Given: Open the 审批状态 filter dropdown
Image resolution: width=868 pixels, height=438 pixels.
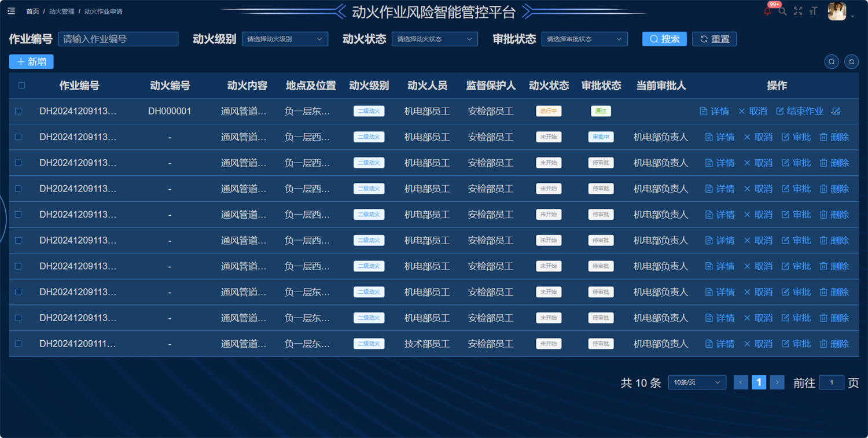Looking at the screenshot, I should coord(584,39).
